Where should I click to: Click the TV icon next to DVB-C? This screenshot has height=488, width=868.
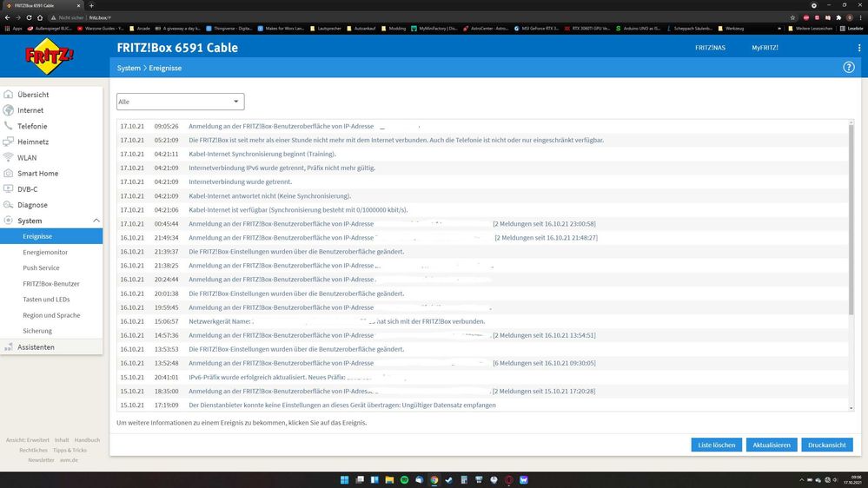[x=9, y=189]
